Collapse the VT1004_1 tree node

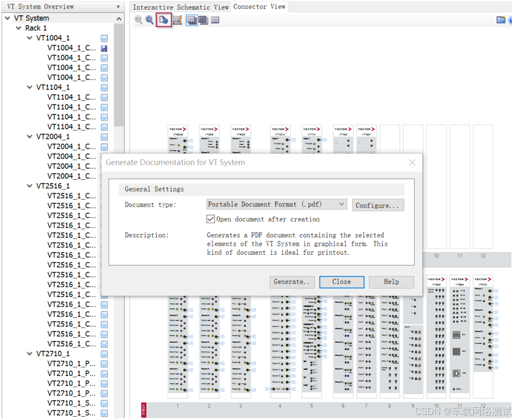click(x=29, y=38)
